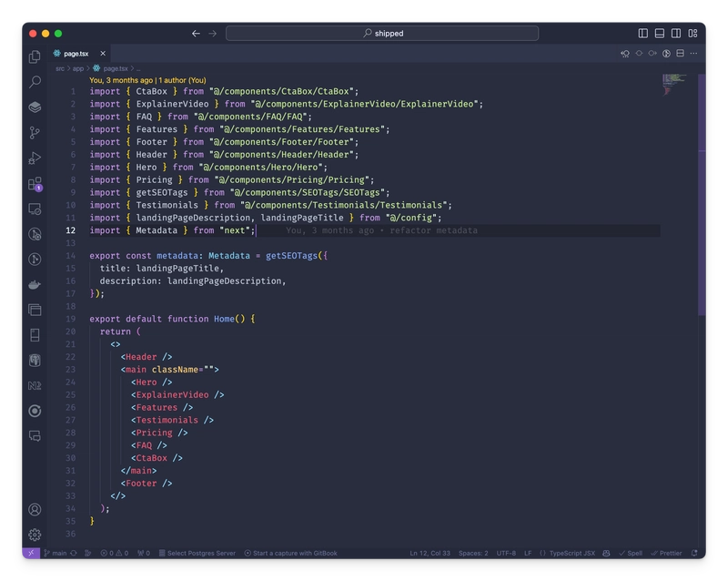The height and width of the screenshot is (581, 728).
Task: Open the Remote Explorer view
Action: [x=35, y=209]
